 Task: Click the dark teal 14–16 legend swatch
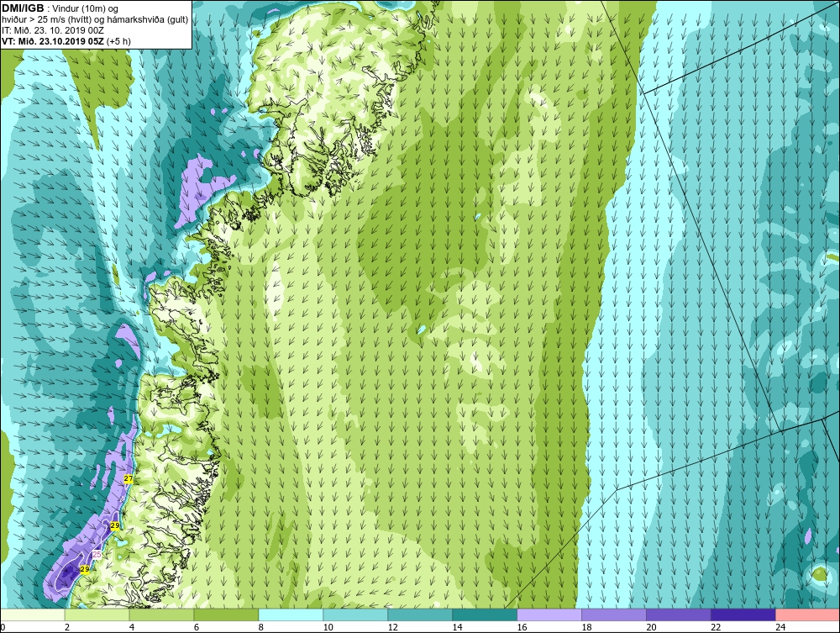pos(485,615)
